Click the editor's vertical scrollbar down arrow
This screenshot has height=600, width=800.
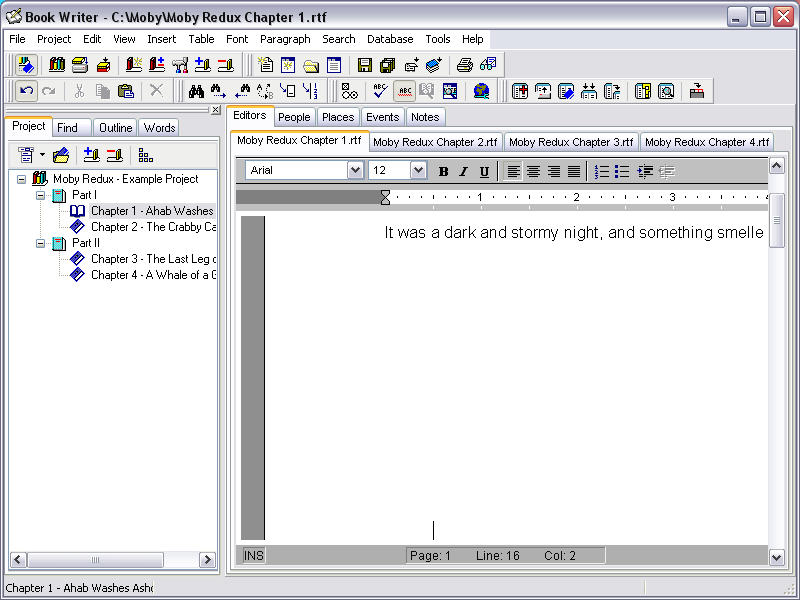coord(777,557)
